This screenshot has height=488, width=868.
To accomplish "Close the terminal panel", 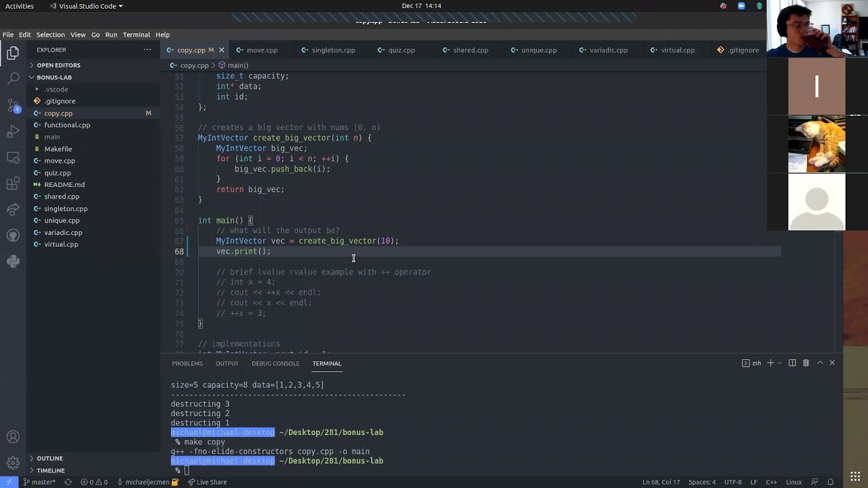I will click(x=832, y=363).
